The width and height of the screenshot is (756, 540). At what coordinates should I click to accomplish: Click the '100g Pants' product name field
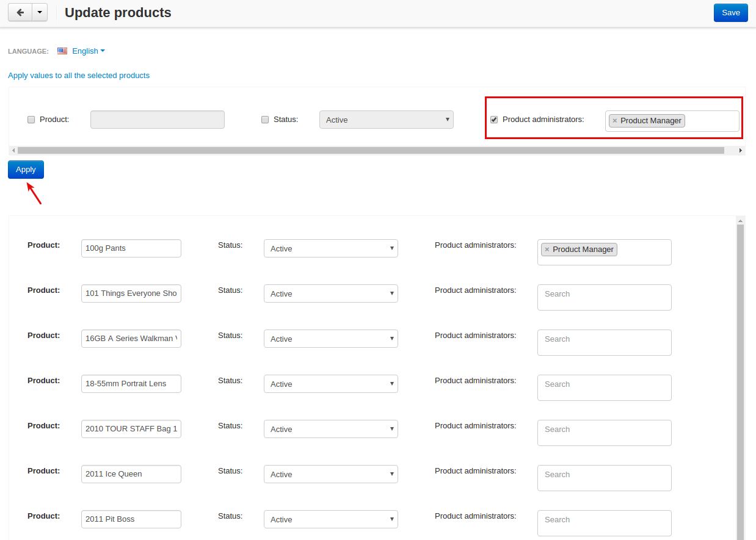(x=131, y=248)
